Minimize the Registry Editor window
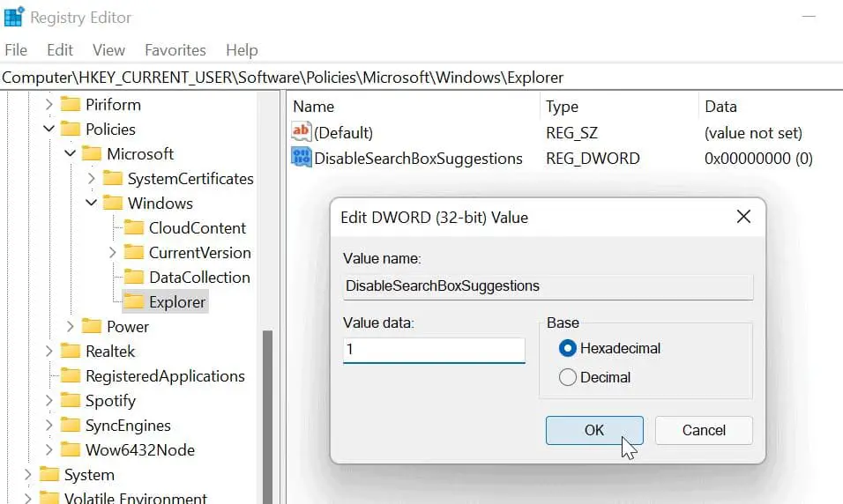Viewport: 843px width, 504px height. (x=809, y=17)
